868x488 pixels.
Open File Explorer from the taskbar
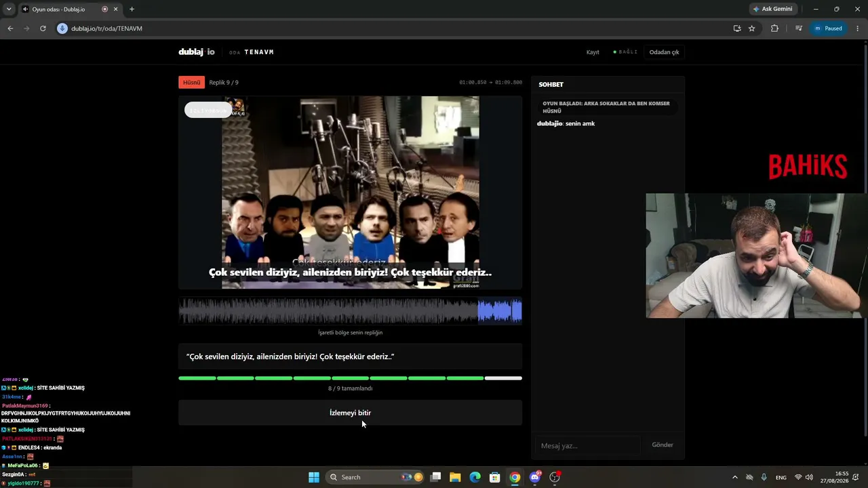point(455,477)
